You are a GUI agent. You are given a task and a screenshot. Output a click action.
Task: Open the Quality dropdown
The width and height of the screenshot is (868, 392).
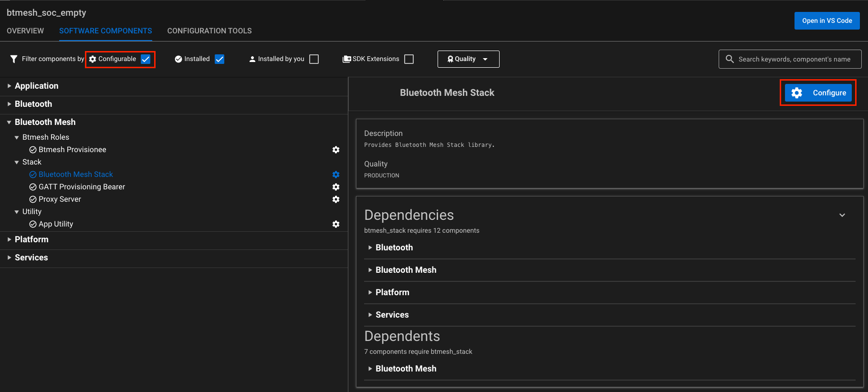click(x=468, y=59)
